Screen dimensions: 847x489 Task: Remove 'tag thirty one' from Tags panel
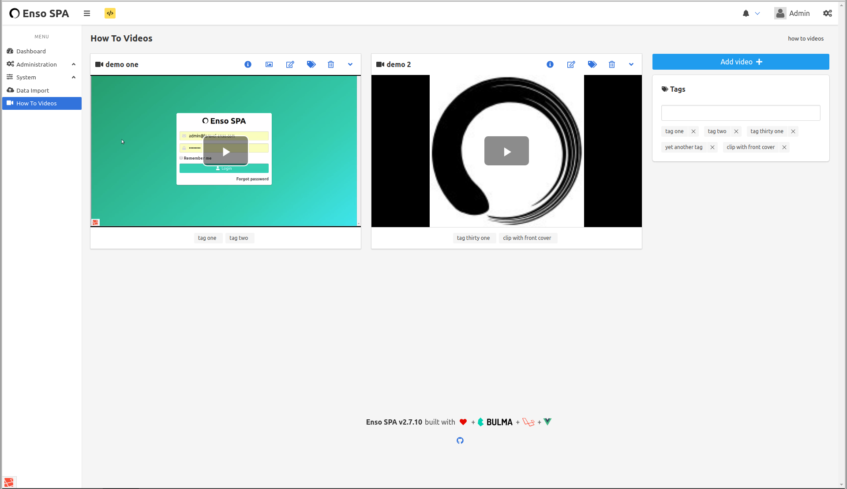tap(793, 131)
